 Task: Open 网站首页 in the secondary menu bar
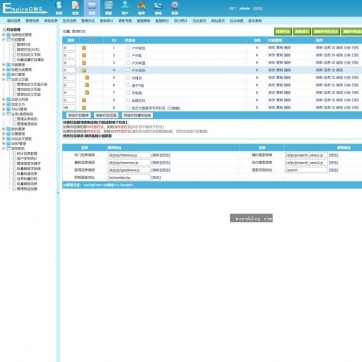pos(218,21)
